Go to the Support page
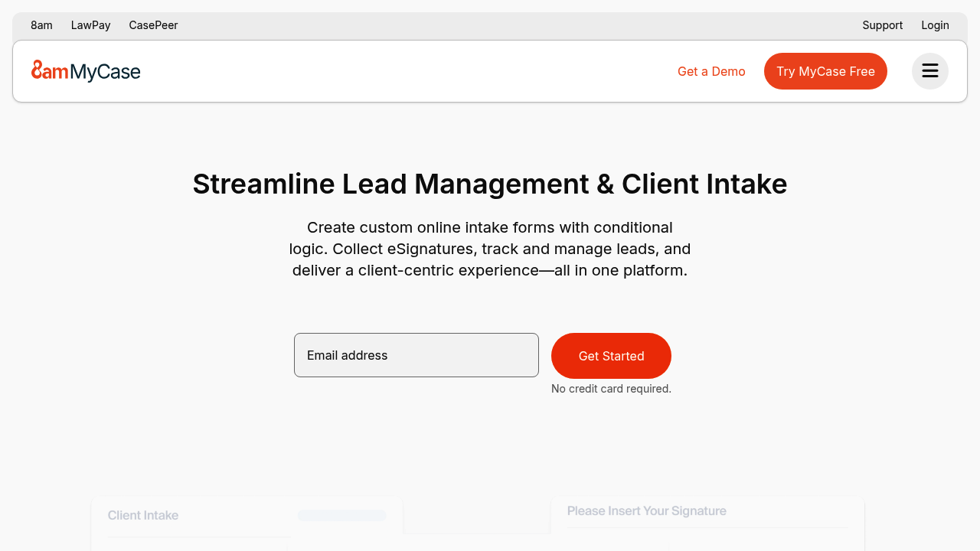This screenshot has width=980, height=551. click(x=882, y=24)
